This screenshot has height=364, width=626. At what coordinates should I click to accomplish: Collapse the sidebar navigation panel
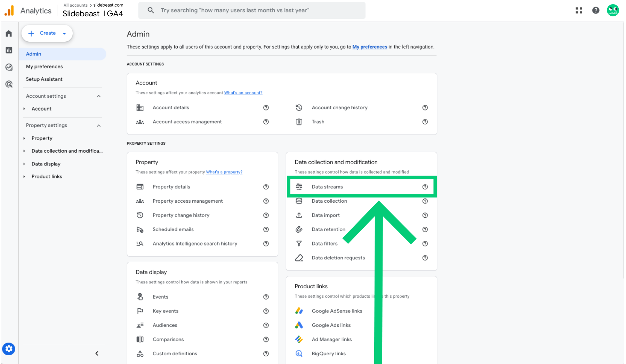click(97, 354)
